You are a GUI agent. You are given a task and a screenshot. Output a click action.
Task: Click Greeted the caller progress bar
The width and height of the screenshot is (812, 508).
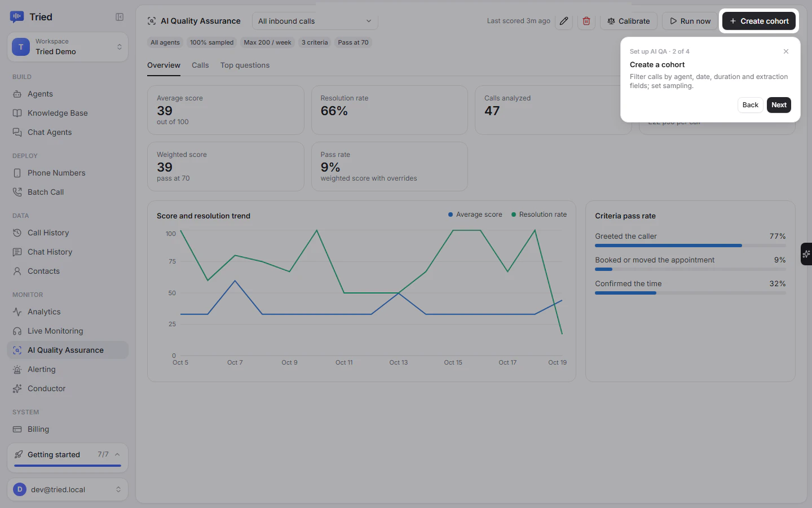pyautogui.click(x=690, y=246)
